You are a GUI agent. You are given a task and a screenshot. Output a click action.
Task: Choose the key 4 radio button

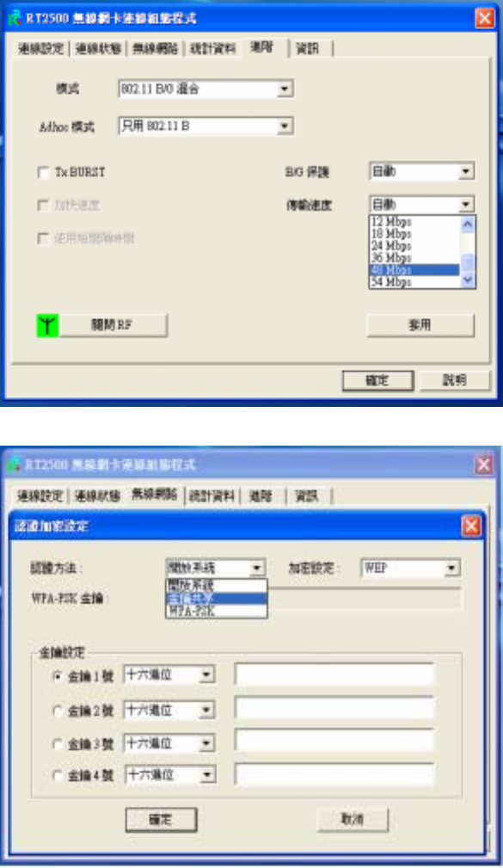[x=57, y=776]
